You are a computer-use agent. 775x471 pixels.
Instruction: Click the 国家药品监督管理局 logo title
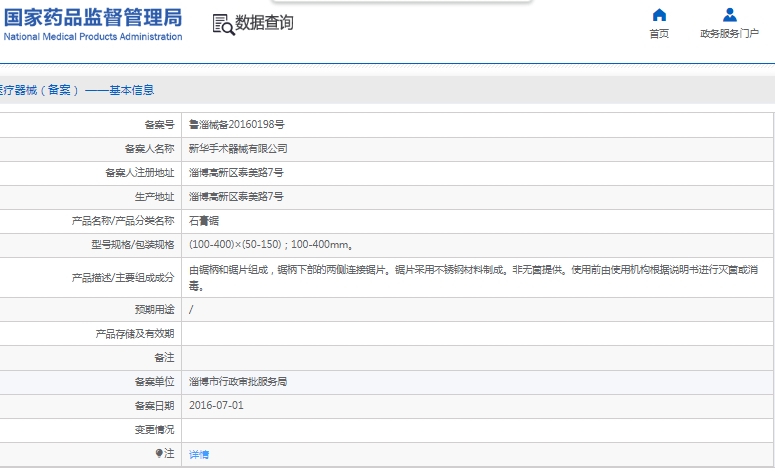coord(93,17)
